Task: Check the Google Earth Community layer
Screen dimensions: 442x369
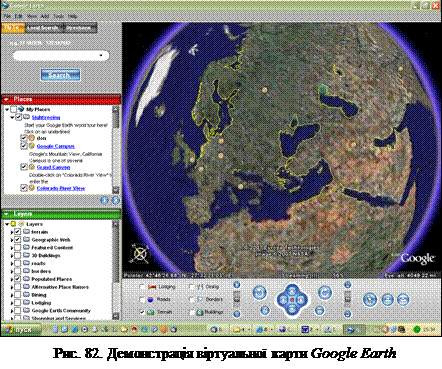Action: [18, 310]
